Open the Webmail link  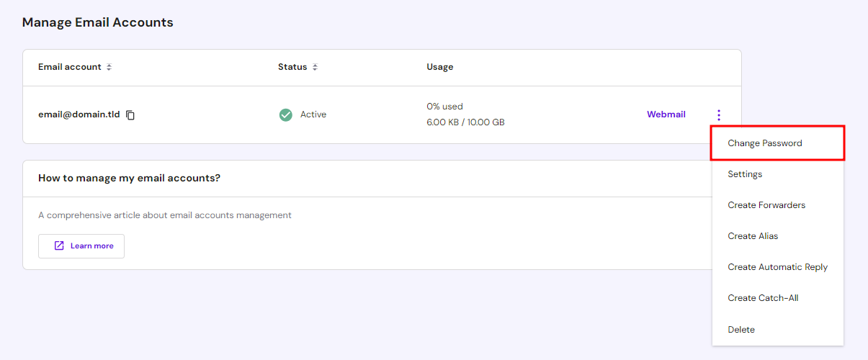click(x=666, y=114)
